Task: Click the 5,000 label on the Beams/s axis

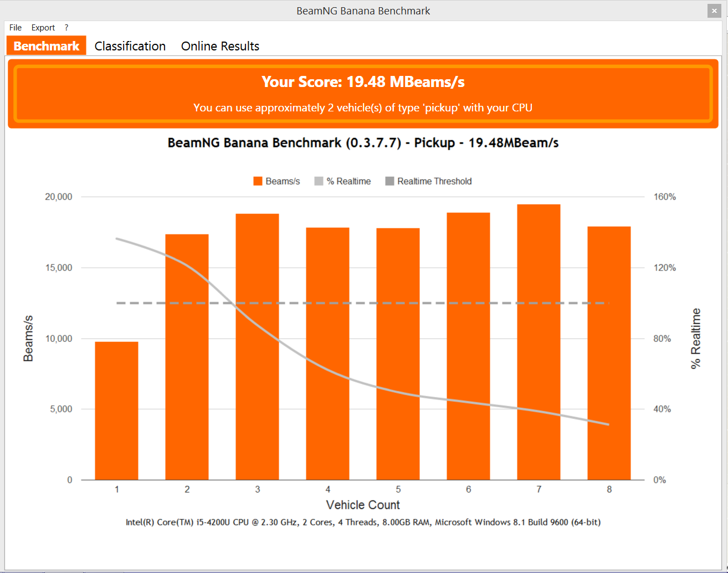Action: click(61, 409)
